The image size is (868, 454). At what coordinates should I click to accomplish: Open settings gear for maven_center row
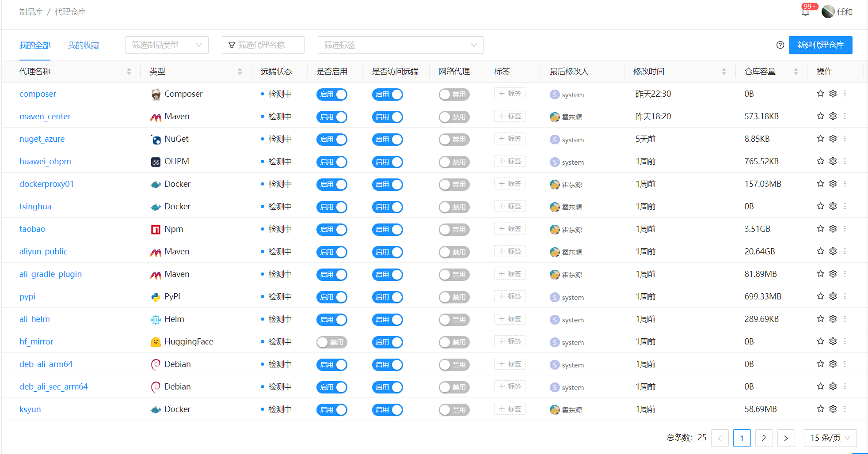point(833,116)
